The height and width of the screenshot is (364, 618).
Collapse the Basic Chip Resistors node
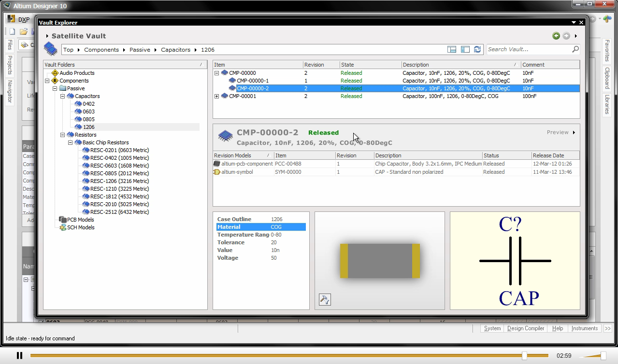71,142
